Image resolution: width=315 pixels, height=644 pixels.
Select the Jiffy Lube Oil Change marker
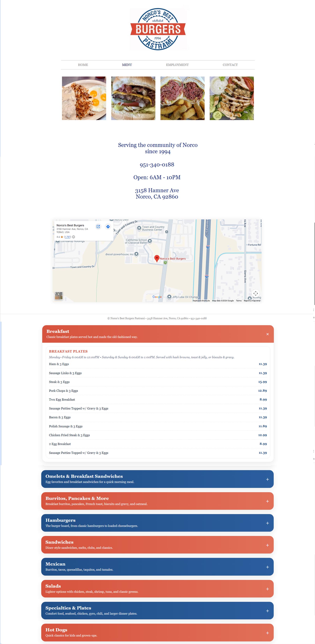(x=169, y=297)
